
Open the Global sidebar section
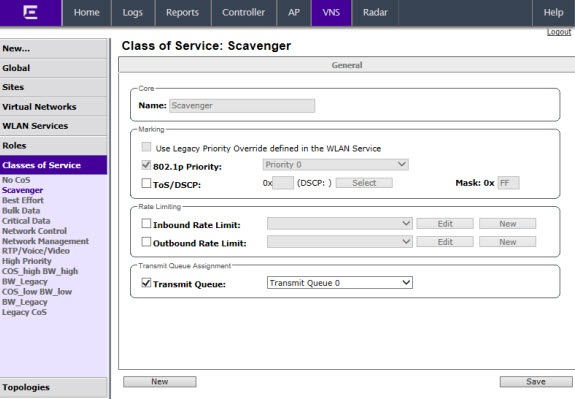point(54,68)
